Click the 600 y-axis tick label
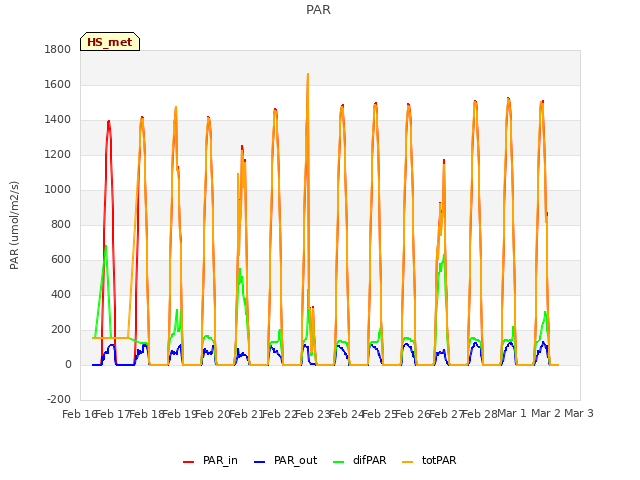 tap(61, 260)
